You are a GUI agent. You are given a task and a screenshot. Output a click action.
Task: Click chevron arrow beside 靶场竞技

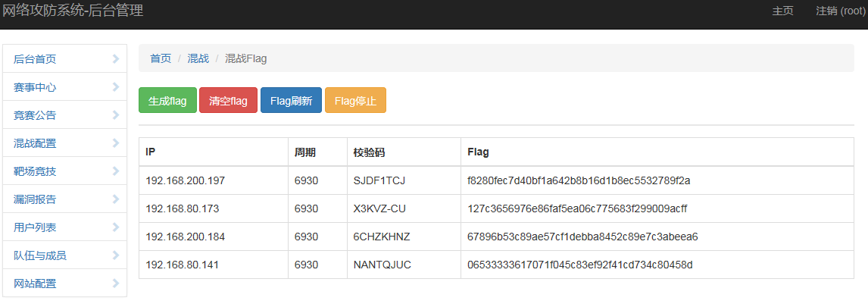(x=116, y=171)
